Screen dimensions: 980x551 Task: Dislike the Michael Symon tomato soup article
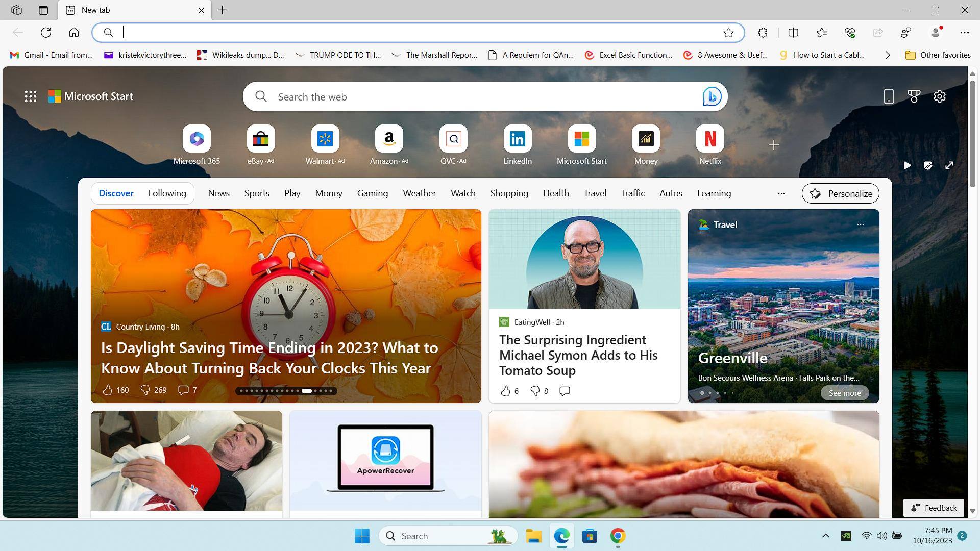535,391
